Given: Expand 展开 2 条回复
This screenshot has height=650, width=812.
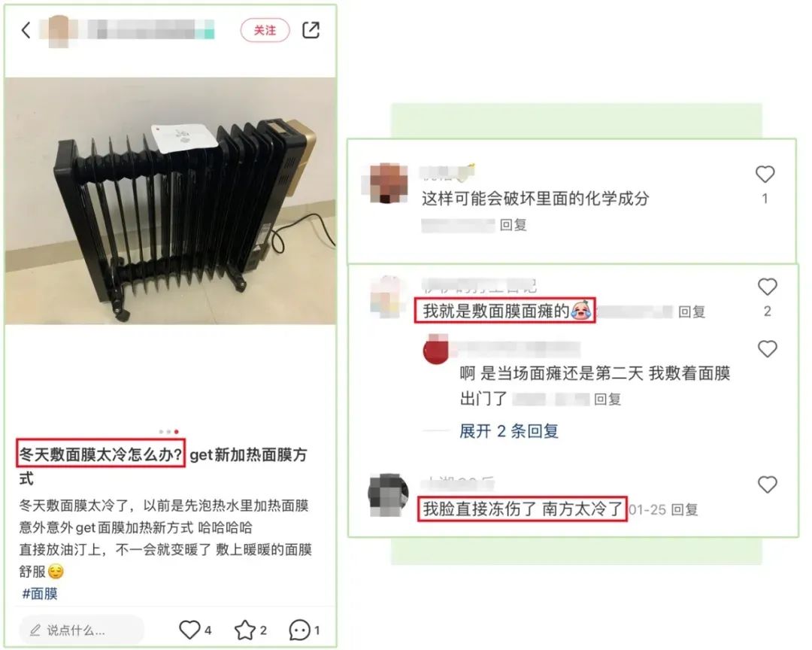Looking at the screenshot, I should coord(508,431).
